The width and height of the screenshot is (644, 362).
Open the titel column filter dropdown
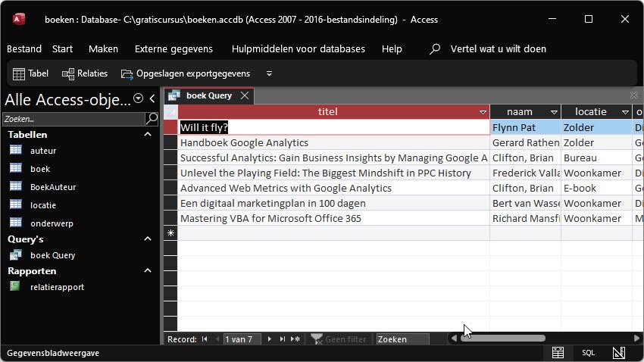click(483, 112)
